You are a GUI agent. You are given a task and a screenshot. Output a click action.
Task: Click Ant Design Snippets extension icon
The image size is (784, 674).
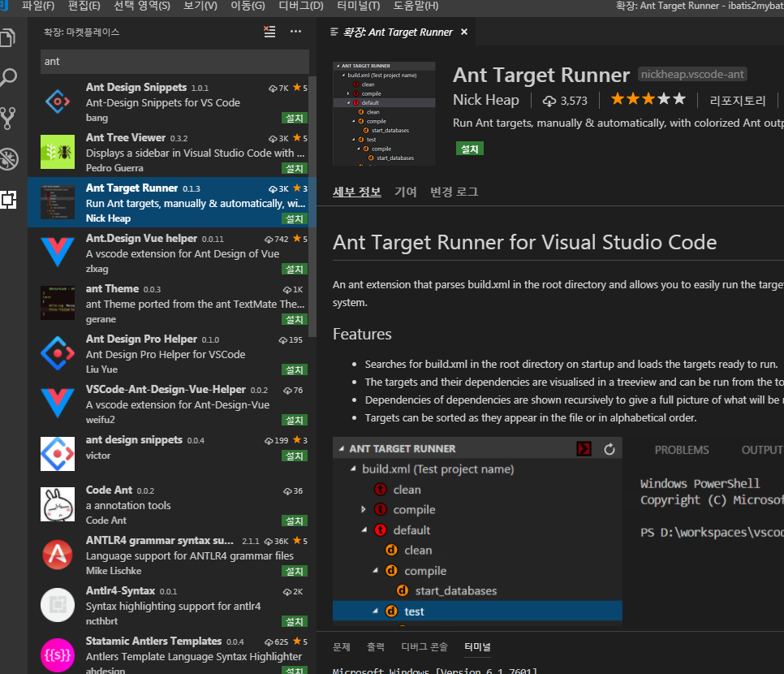click(x=58, y=102)
